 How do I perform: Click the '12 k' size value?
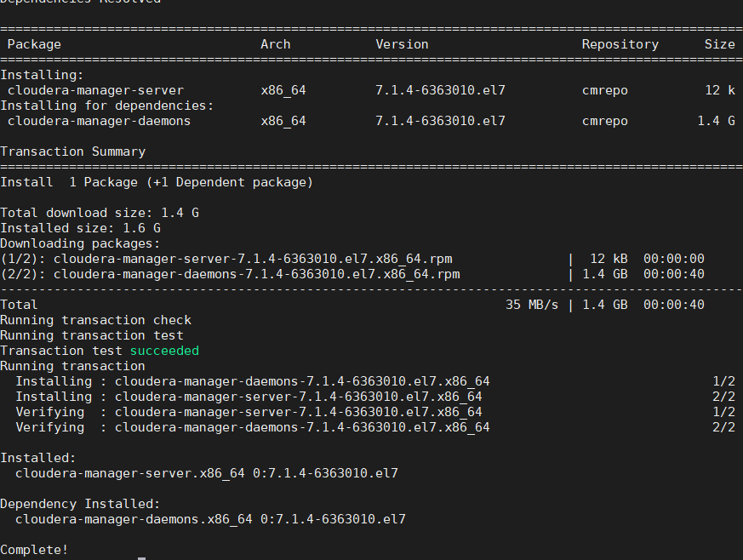coord(720,90)
